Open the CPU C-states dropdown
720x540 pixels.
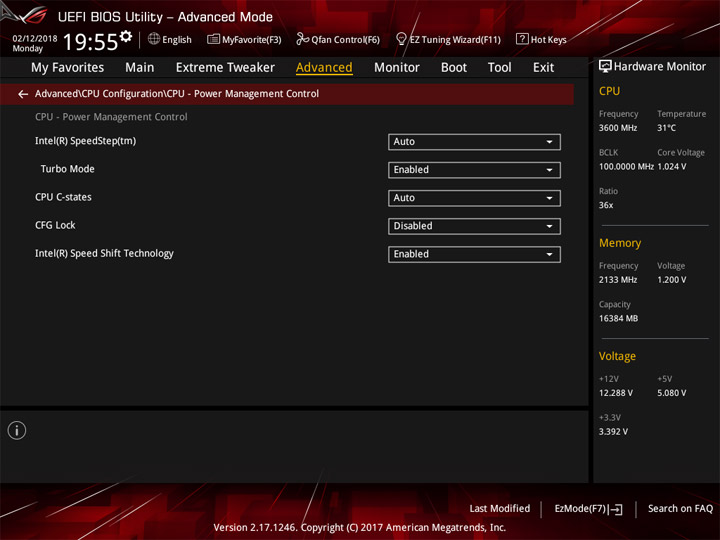click(x=474, y=198)
